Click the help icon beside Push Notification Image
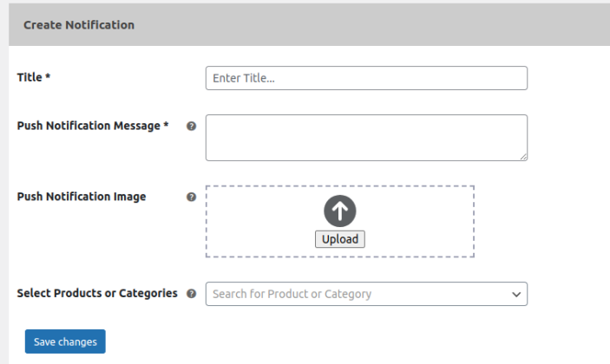The image size is (610, 364). coord(191,197)
